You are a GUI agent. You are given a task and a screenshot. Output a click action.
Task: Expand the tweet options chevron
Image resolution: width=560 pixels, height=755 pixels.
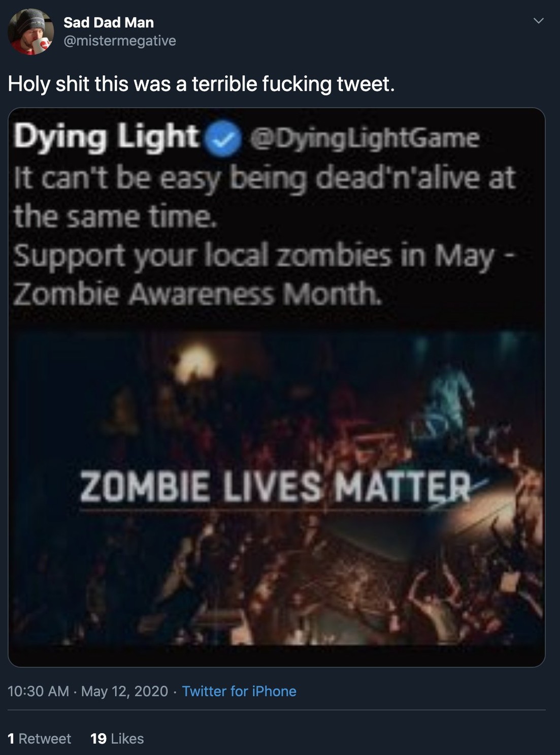(x=538, y=21)
